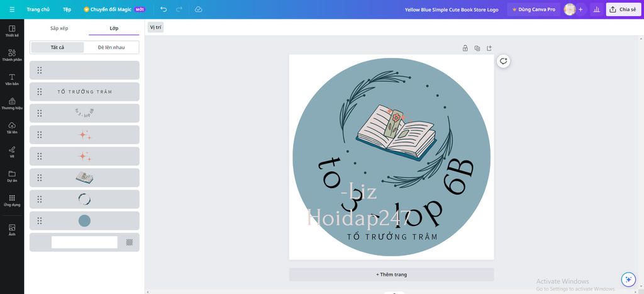Select the Vẽ draw tool

(12, 152)
